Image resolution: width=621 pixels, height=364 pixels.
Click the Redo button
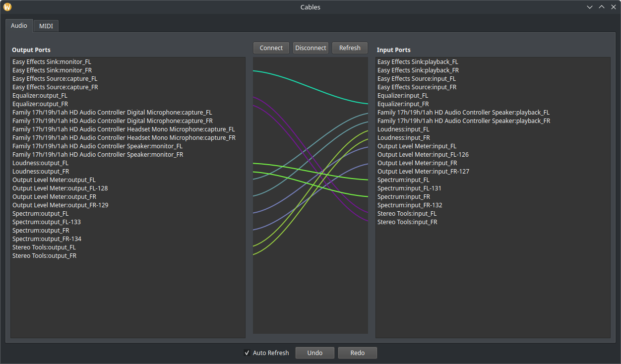[x=357, y=353]
